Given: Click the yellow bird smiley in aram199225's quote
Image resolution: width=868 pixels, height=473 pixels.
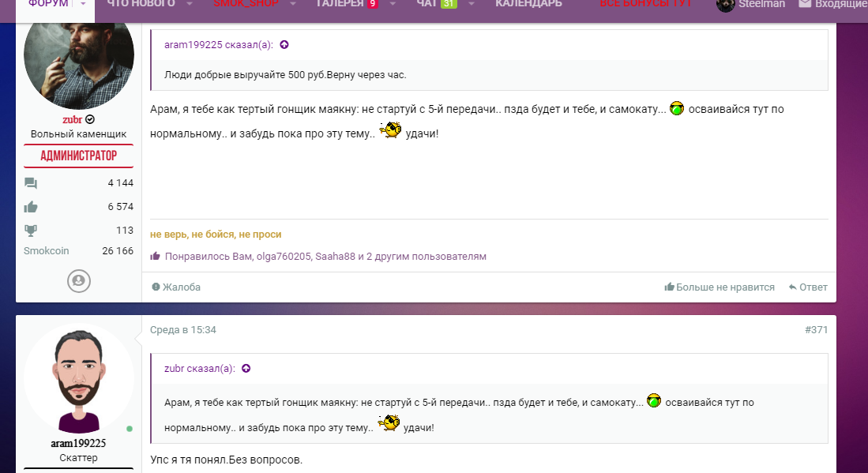Looking at the screenshot, I should [x=389, y=424].
